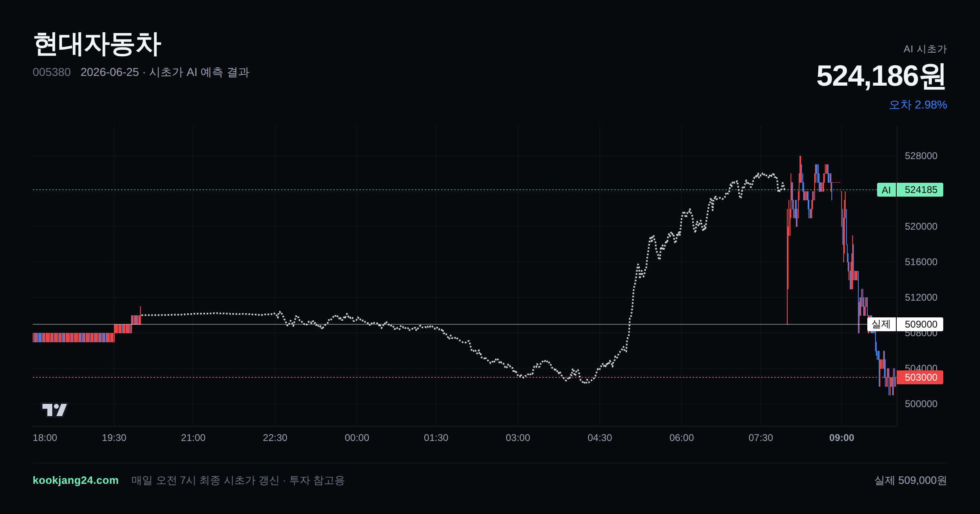The width and height of the screenshot is (980, 514).
Task: Click the footer note about 오전 7시 갱신
Action: tap(238, 480)
